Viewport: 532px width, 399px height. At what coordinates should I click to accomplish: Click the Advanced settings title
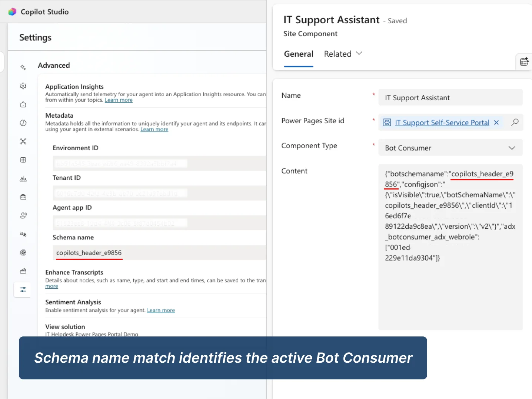tap(54, 65)
